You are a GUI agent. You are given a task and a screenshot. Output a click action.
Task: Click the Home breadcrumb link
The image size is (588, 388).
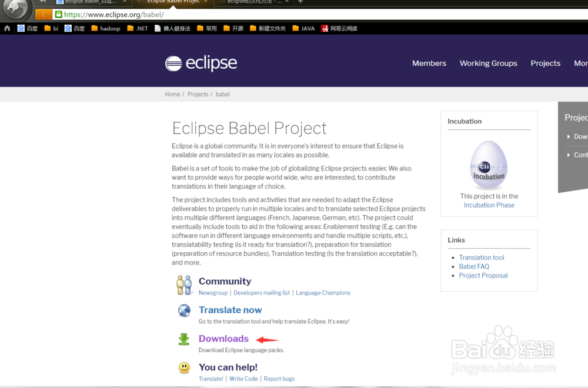coord(172,94)
